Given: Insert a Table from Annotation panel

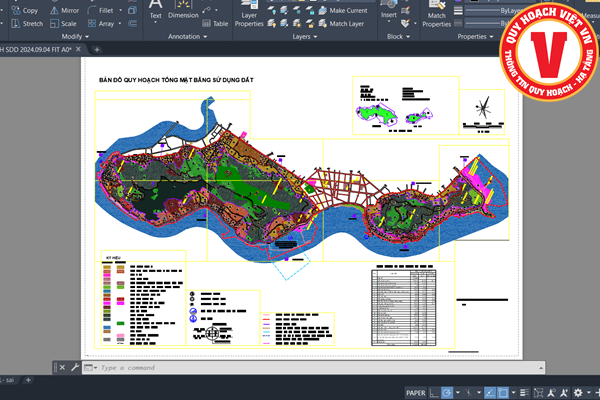Looking at the screenshot, I should [214, 22].
